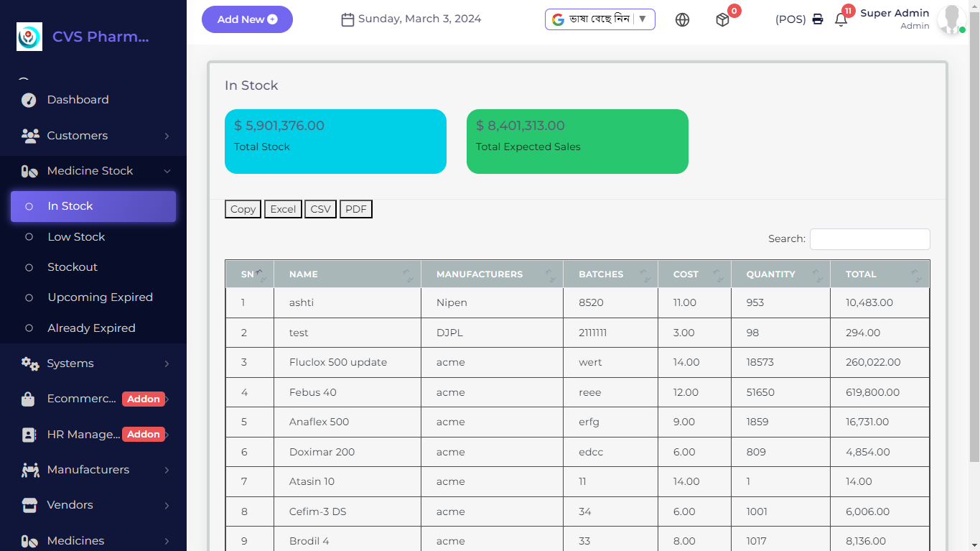Viewport: 980px width, 551px height.
Task: Click the CVS Pharmacy logo icon
Action: (x=29, y=37)
